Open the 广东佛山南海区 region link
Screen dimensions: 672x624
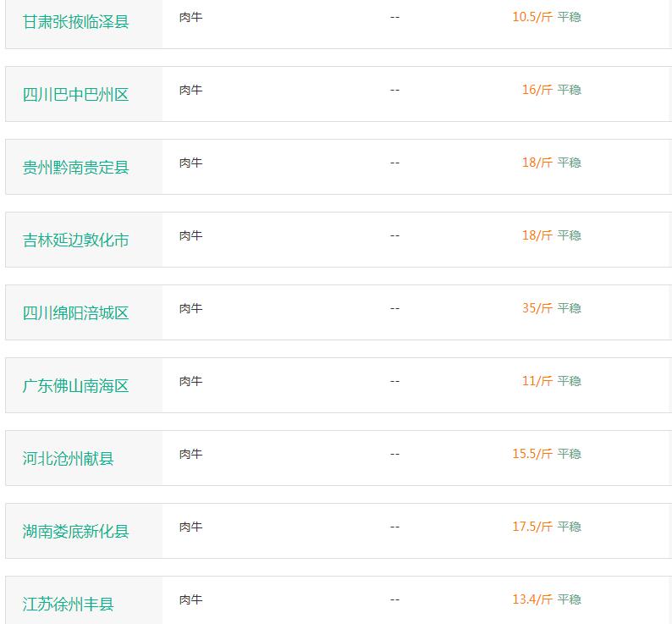coord(75,386)
